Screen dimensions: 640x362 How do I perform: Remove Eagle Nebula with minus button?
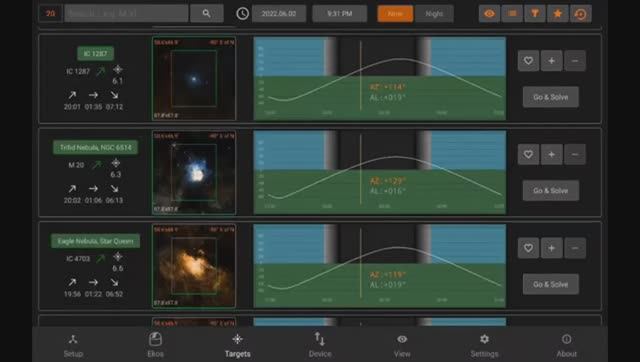pyautogui.click(x=575, y=248)
